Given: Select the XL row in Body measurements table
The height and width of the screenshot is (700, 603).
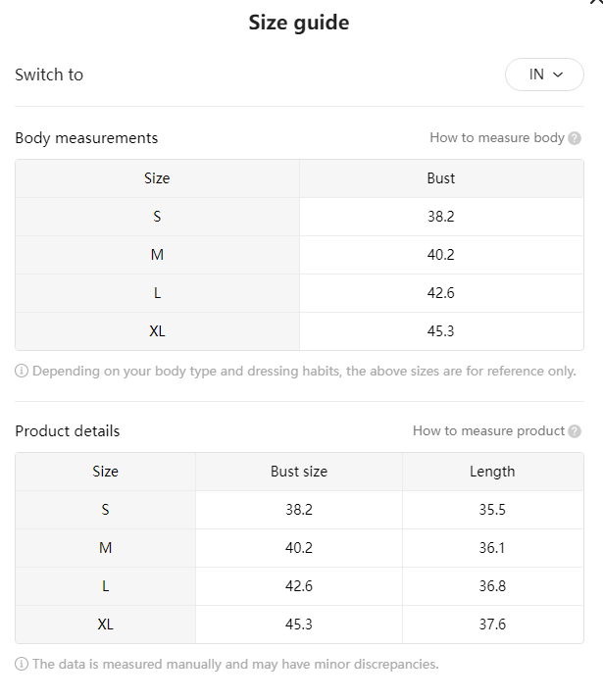Looking at the screenshot, I should click(299, 331).
